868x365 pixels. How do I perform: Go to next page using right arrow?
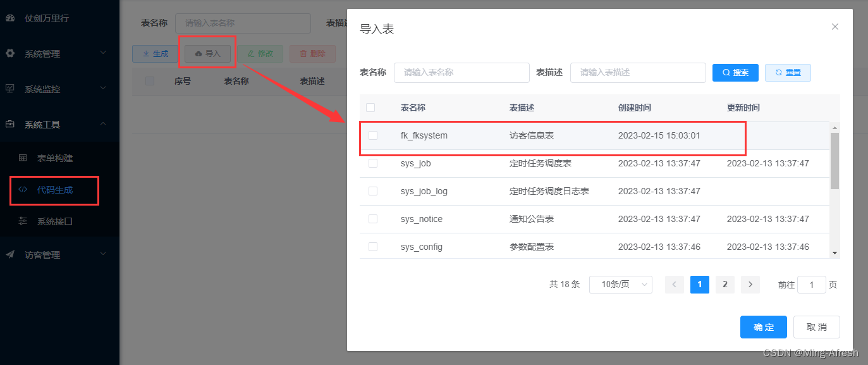click(x=750, y=285)
